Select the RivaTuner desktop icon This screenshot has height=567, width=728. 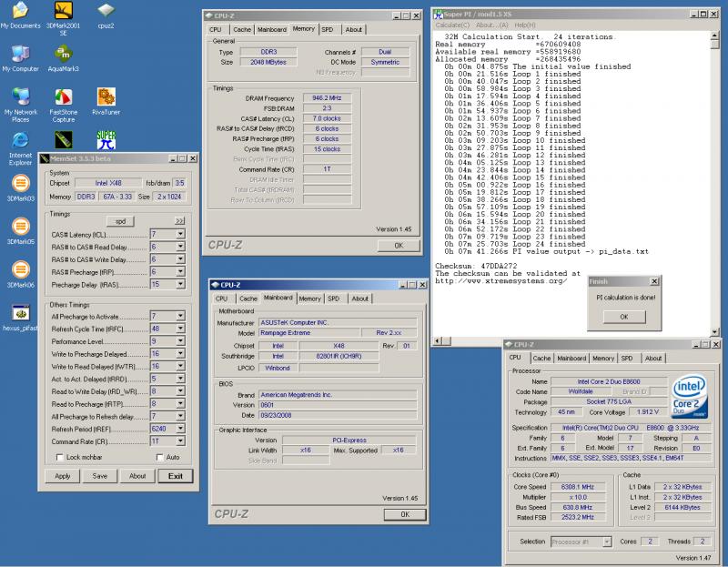pyautogui.click(x=106, y=102)
